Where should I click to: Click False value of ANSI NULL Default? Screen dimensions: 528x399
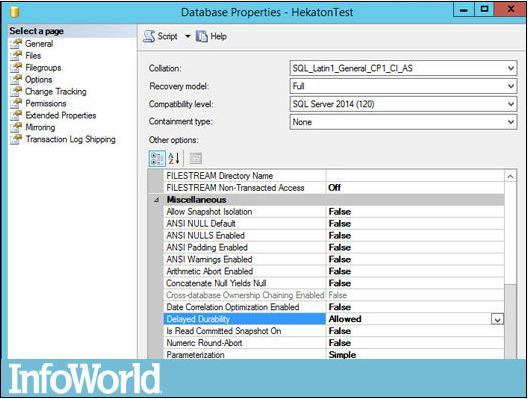[339, 224]
